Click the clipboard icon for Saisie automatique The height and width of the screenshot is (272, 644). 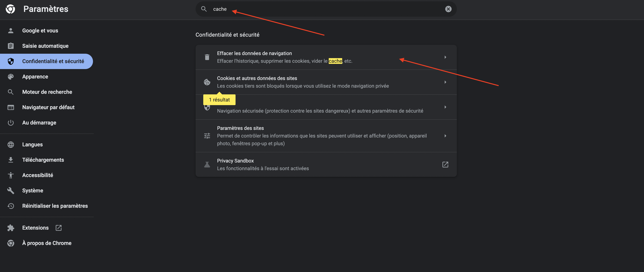point(11,46)
